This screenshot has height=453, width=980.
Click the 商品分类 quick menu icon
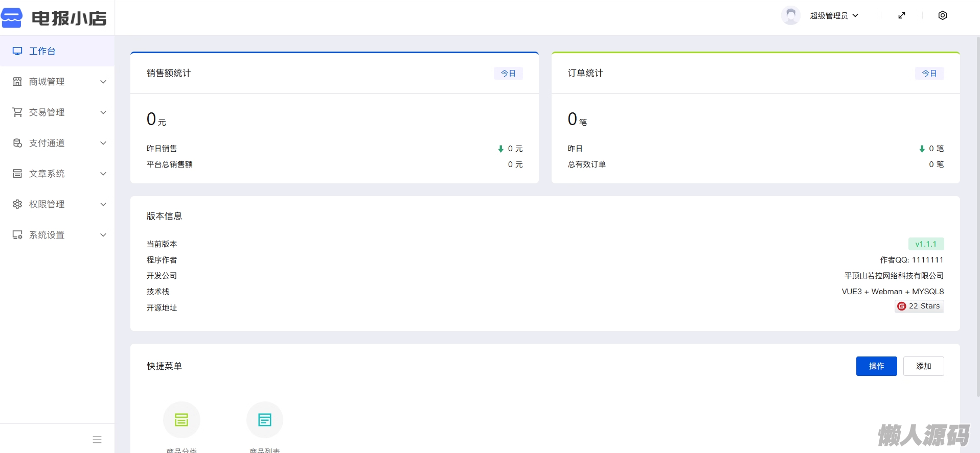pyautogui.click(x=181, y=420)
